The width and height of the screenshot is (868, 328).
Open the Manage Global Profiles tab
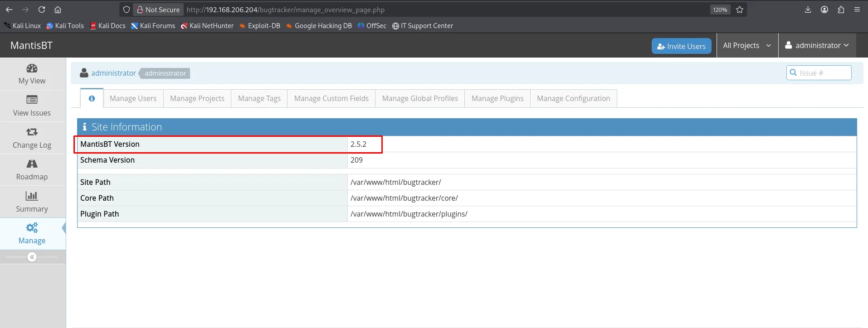click(420, 98)
